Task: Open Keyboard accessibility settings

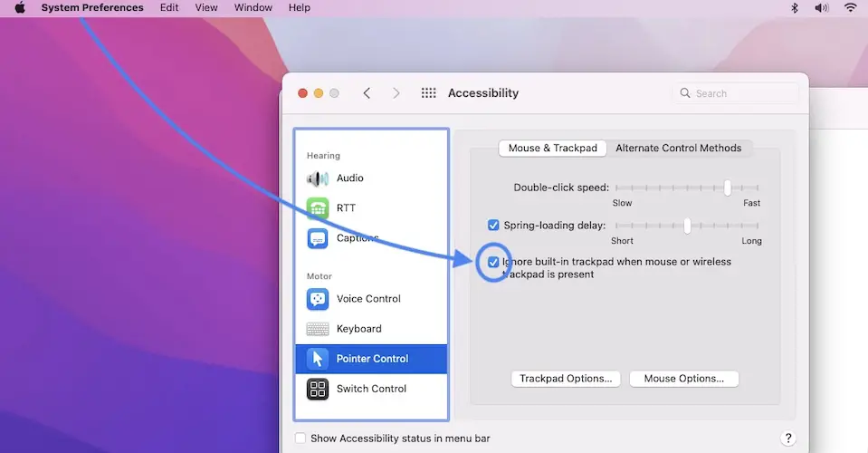Action: click(358, 329)
